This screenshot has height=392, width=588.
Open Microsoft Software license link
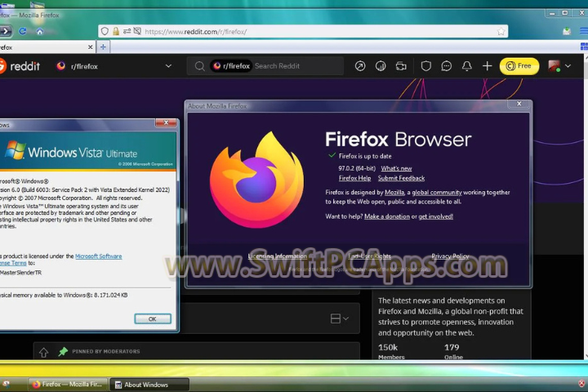pyautogui.click(x=98, y=256)
